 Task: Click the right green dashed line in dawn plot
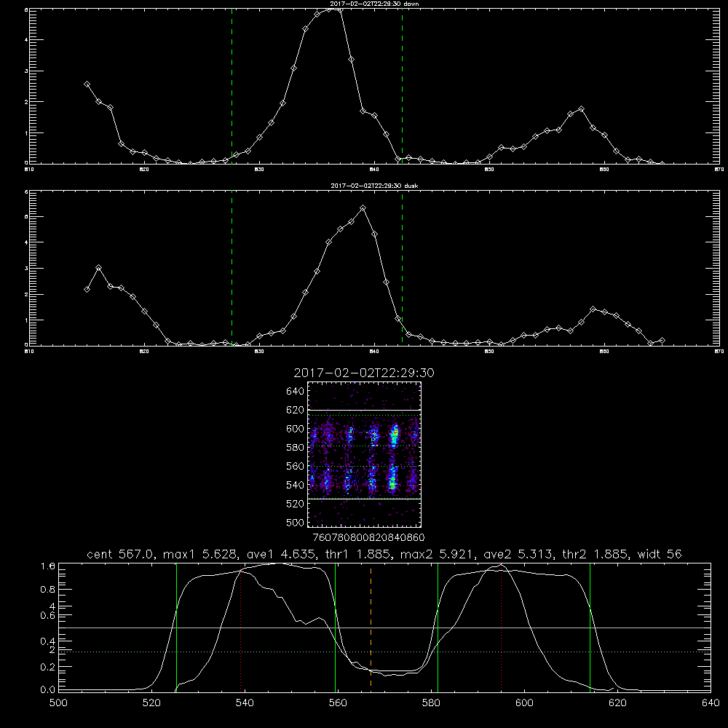click(403, 86)
